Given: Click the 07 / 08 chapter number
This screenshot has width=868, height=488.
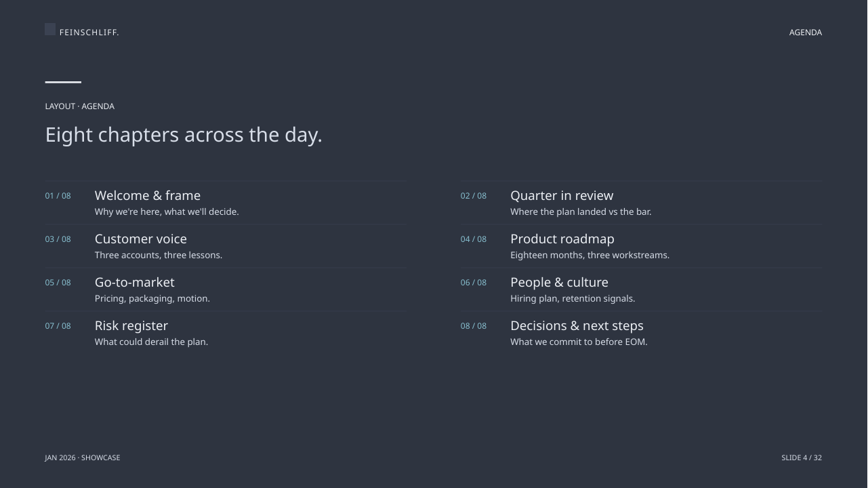Looking at the screenshot, I should 58,326.
